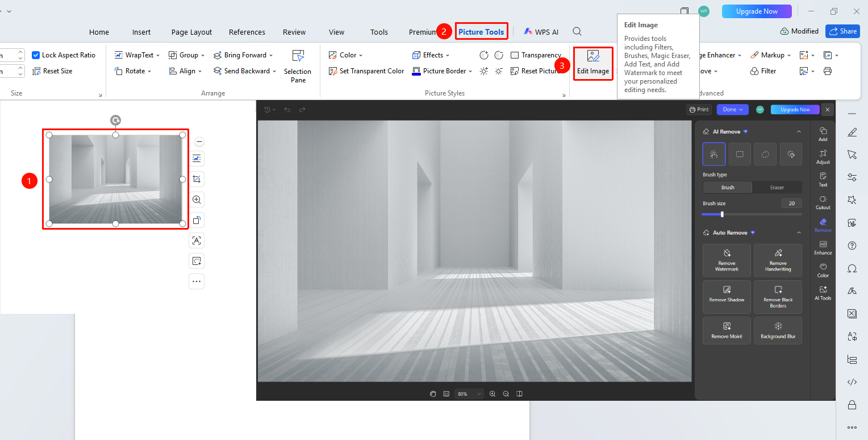Click the undo arrow in image editor
This screenshot has width=868, height=440.
coord(287,109)
